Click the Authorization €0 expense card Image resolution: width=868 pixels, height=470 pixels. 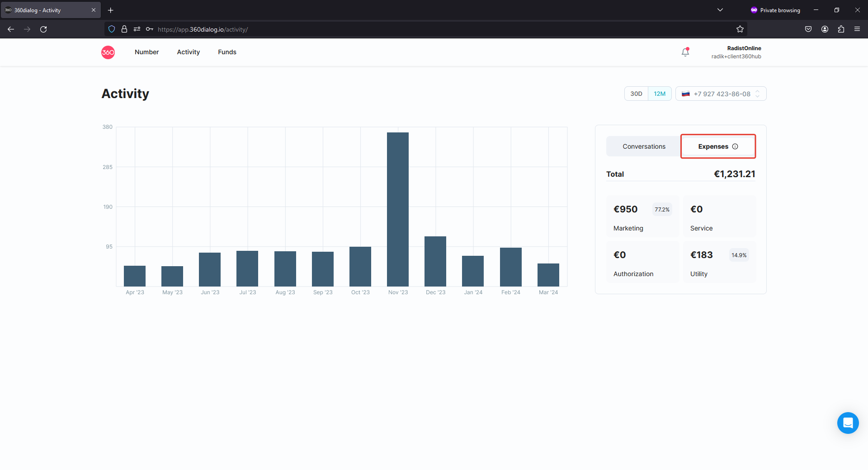point(642,262)
